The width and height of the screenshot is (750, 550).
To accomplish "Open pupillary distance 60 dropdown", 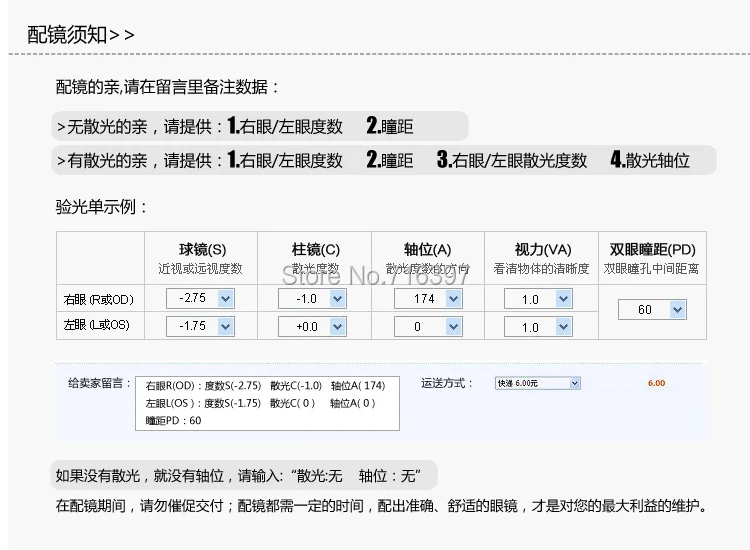I will tap(652, 309).
